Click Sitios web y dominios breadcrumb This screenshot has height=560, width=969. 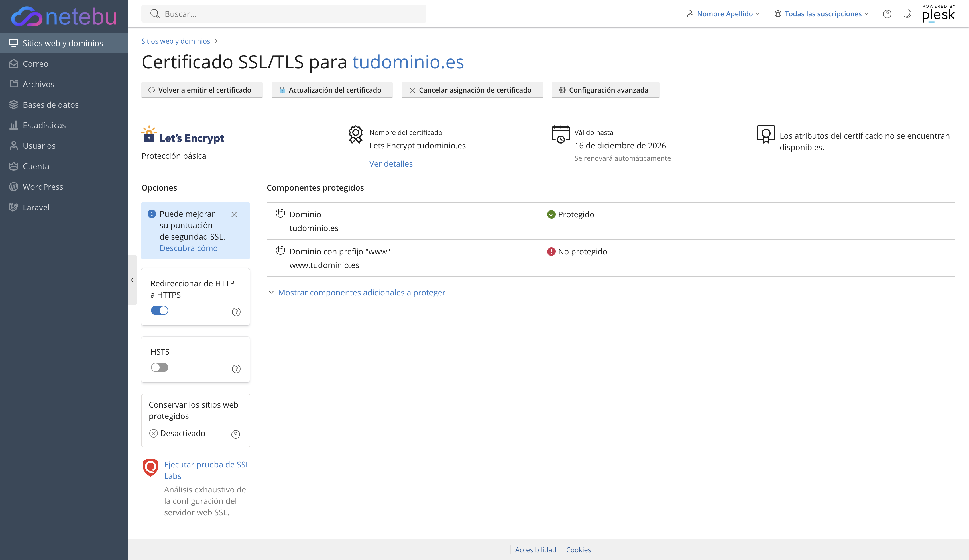point(176,41)
